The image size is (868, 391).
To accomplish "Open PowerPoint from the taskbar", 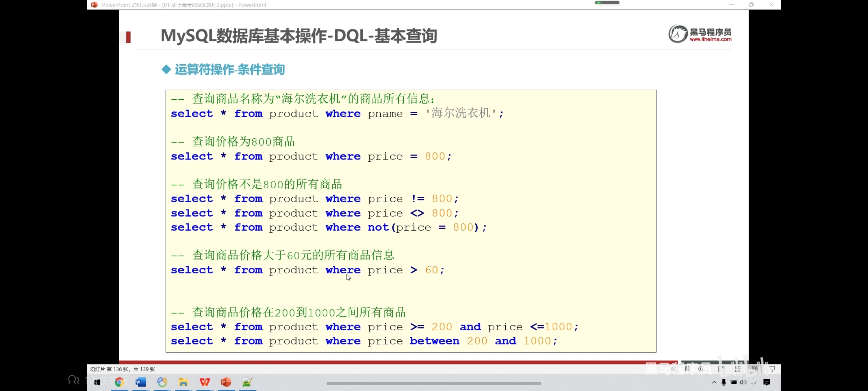I will coord(226,382).
